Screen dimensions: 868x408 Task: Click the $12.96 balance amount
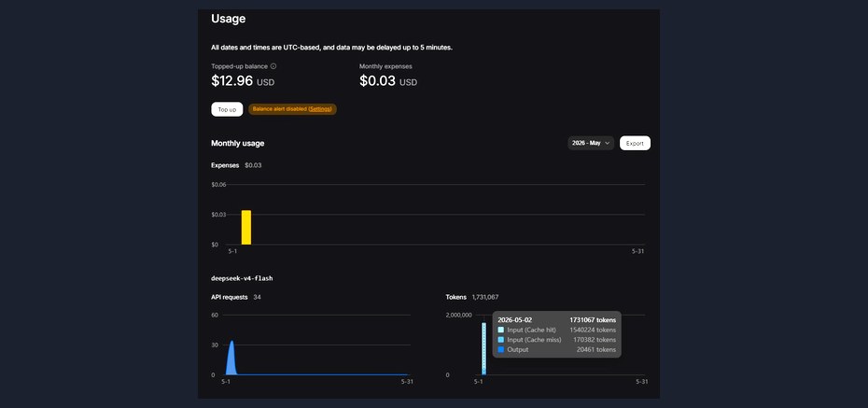click(232, 81)
